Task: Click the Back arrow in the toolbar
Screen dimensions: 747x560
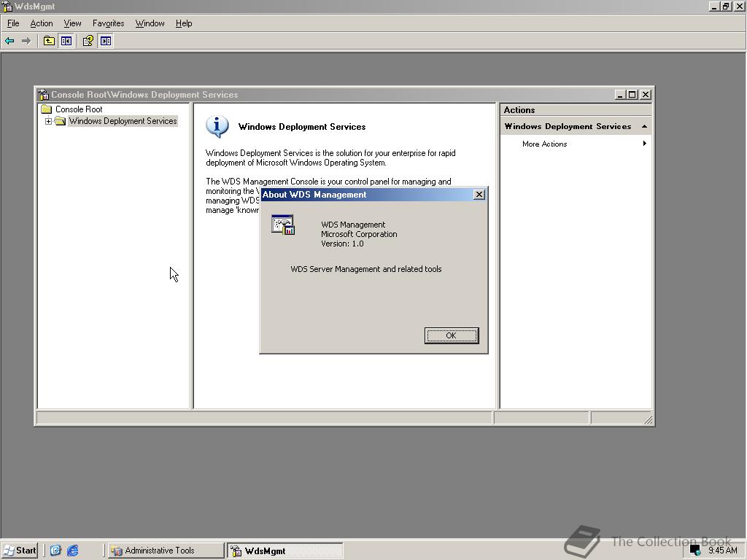Action: (x=9, y=41)
